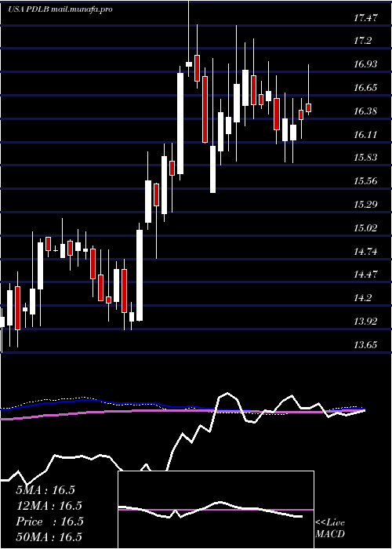Select the 15.56 price axis label
This screenshot has width=392, height=549.
365,181
